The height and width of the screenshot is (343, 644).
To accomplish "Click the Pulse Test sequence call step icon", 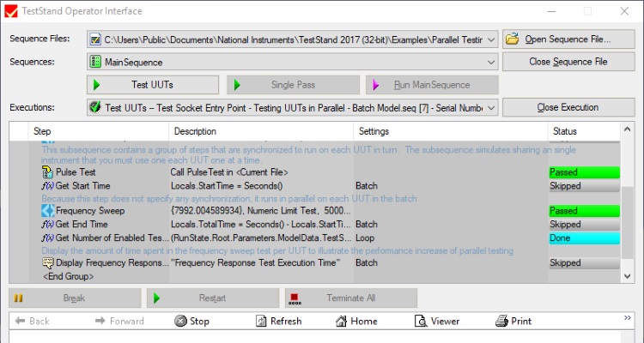I will 47,171.
